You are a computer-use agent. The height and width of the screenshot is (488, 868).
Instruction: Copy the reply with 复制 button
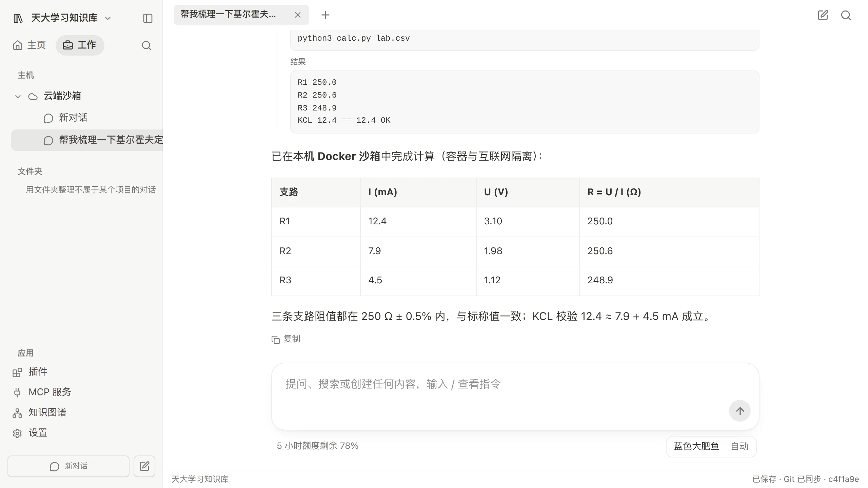(x=286, y=339)
